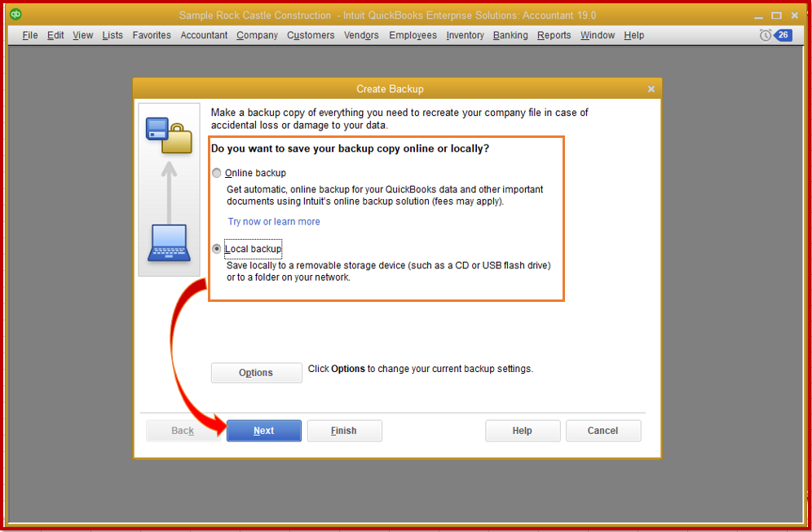Open the backup Options settings
Viewport: 812px width, 532px height.
(x=256, y=372)
